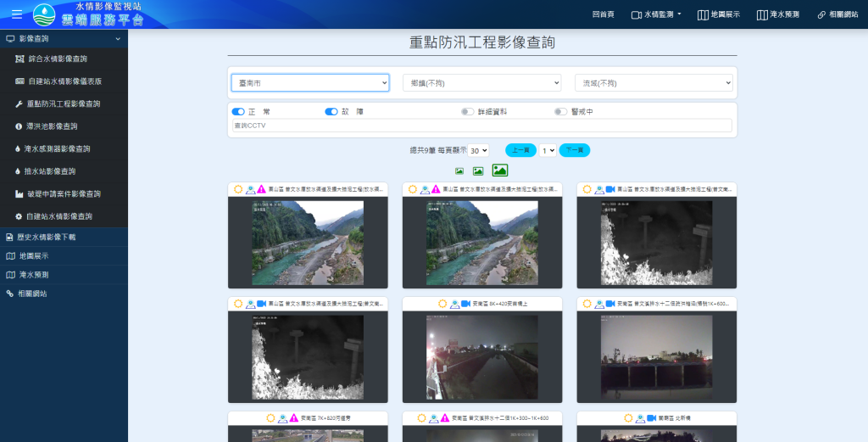
Task: Open the 鄉鎮(不拘) township dropdown
Action: click(482, 83)
